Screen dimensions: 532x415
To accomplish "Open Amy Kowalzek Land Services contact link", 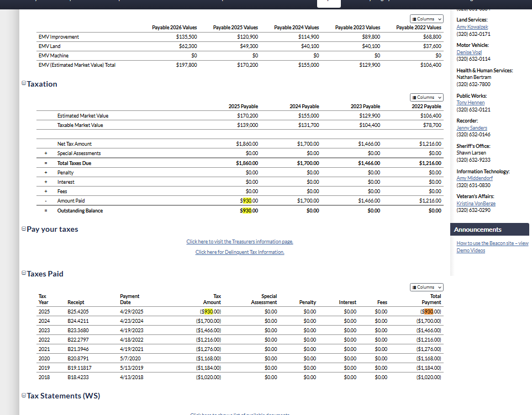I will point(472,27).
